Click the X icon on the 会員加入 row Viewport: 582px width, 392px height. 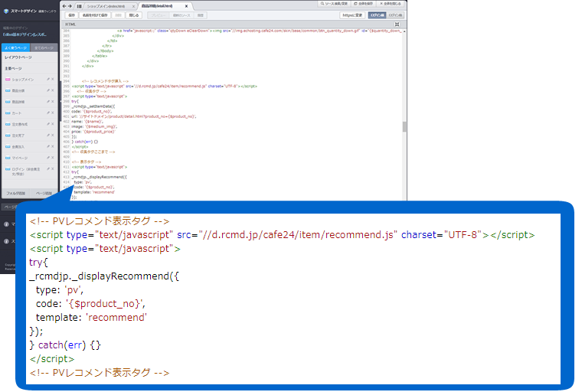(53, 147)
